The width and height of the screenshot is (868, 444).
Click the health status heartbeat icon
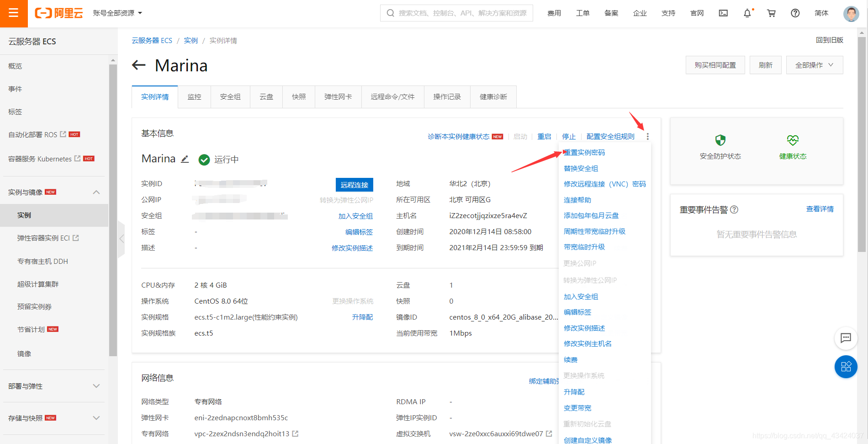tap(793, 140)
